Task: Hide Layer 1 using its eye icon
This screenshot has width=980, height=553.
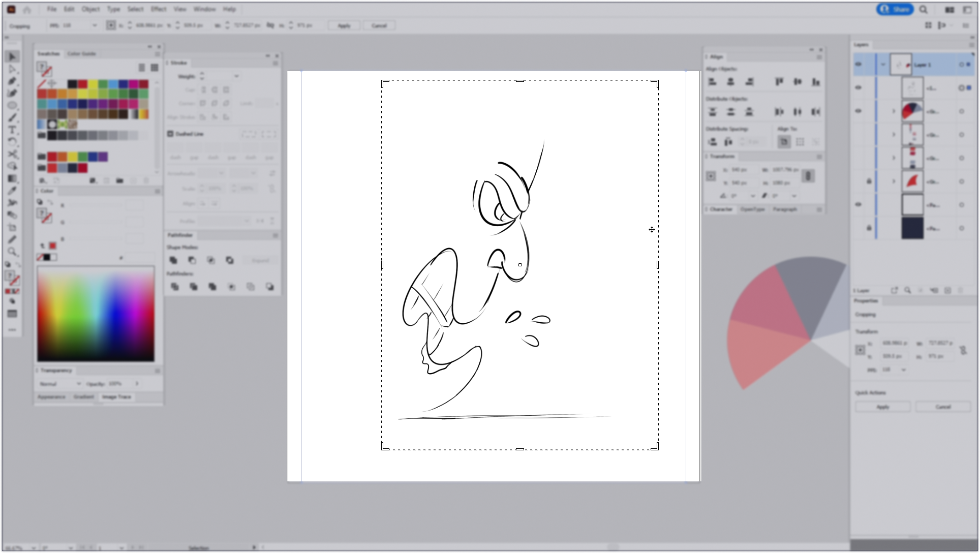Action: 859,65
